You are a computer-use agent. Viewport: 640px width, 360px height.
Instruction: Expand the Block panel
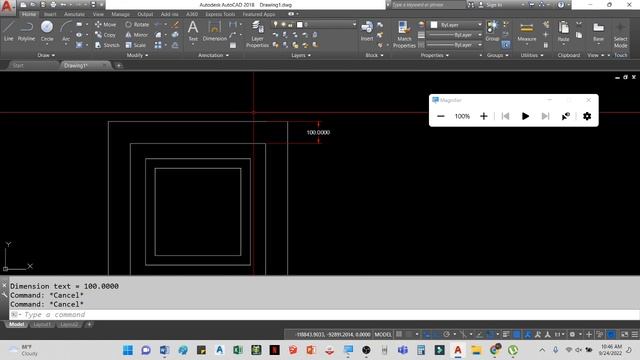click(x=374, y=55)
